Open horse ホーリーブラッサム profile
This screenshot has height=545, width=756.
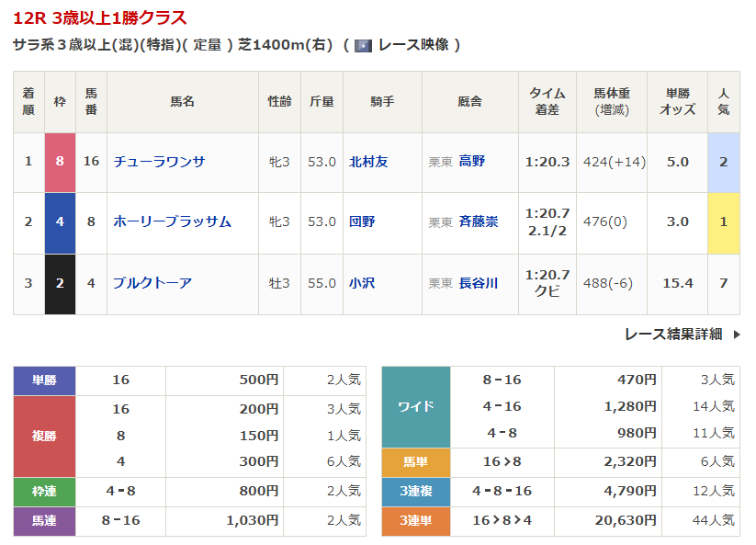[172, 221]
